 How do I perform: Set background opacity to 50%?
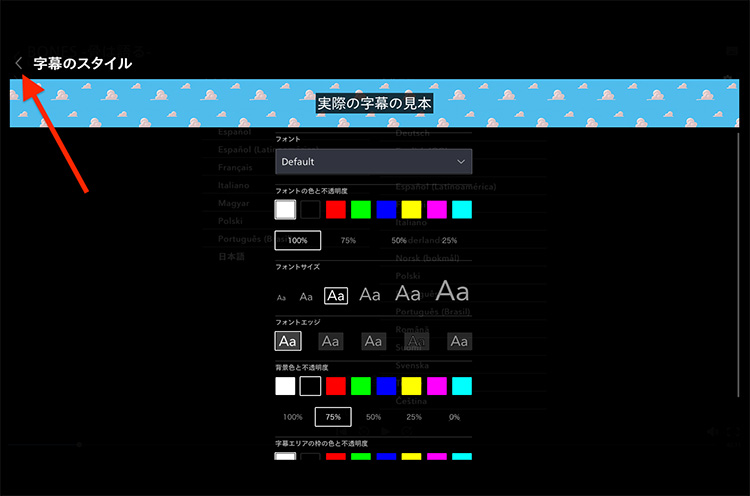tap(373, 417)
